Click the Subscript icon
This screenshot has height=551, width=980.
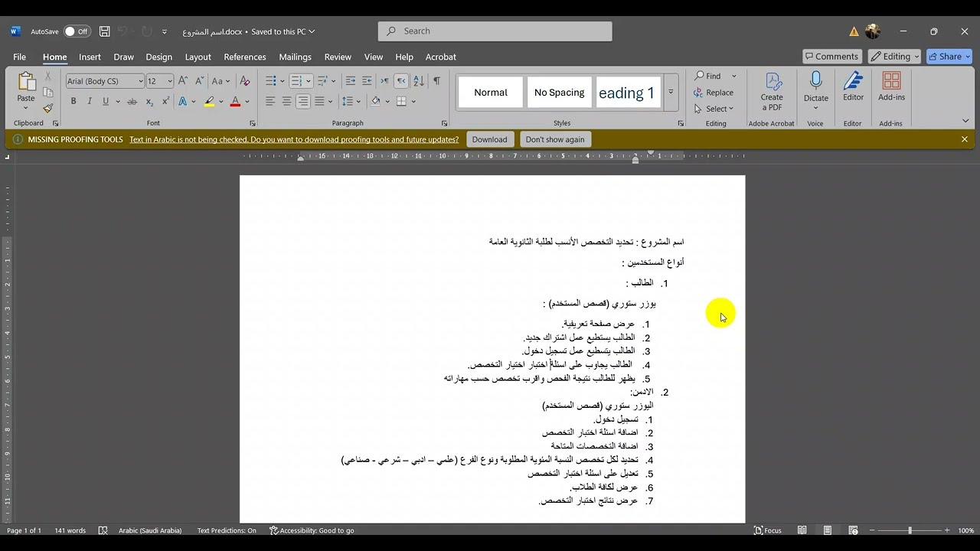pyautogui.click(x=149, y=101)
